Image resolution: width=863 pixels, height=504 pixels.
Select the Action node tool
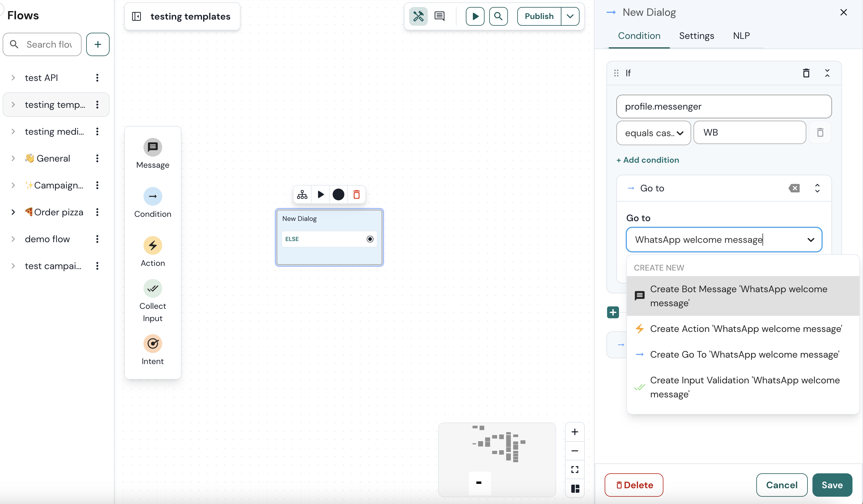click(x=153, y=251)
